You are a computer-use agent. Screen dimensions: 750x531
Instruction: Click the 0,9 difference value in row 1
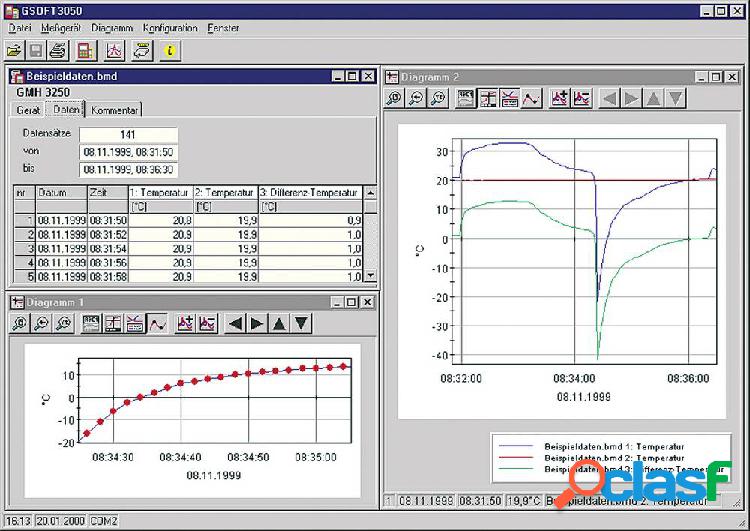click(x=310, y=221)
